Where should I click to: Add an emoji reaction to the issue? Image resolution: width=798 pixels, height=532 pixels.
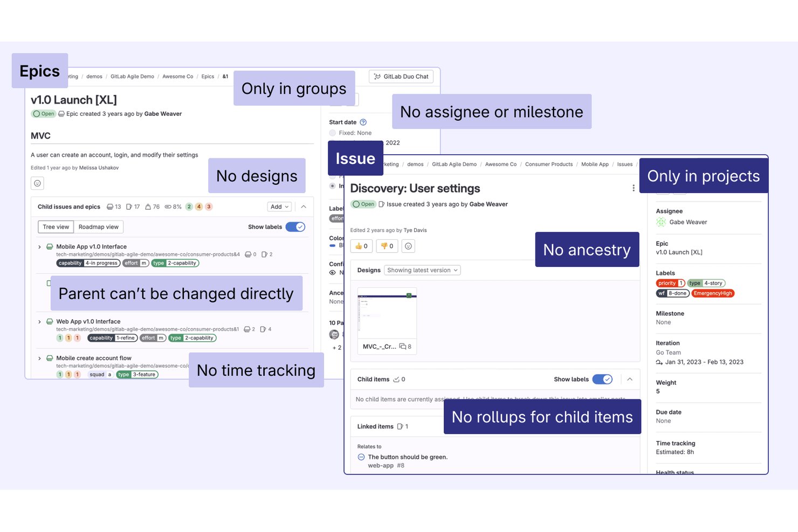tap(409, 246)
